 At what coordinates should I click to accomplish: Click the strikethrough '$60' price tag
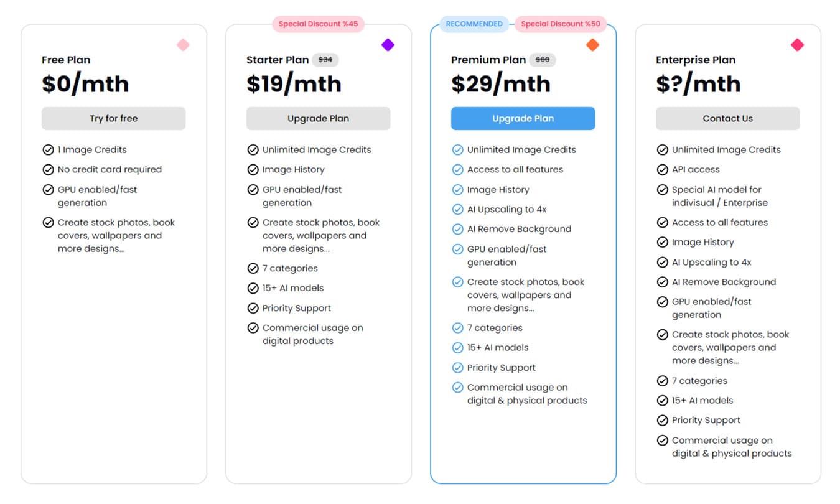pyautogui.click(x=543, y=60)
